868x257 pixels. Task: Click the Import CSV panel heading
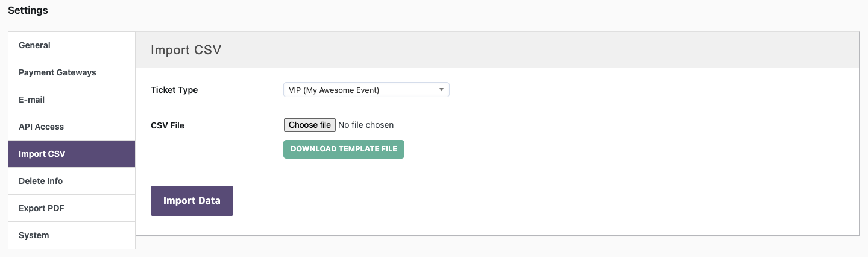point(186,49)
